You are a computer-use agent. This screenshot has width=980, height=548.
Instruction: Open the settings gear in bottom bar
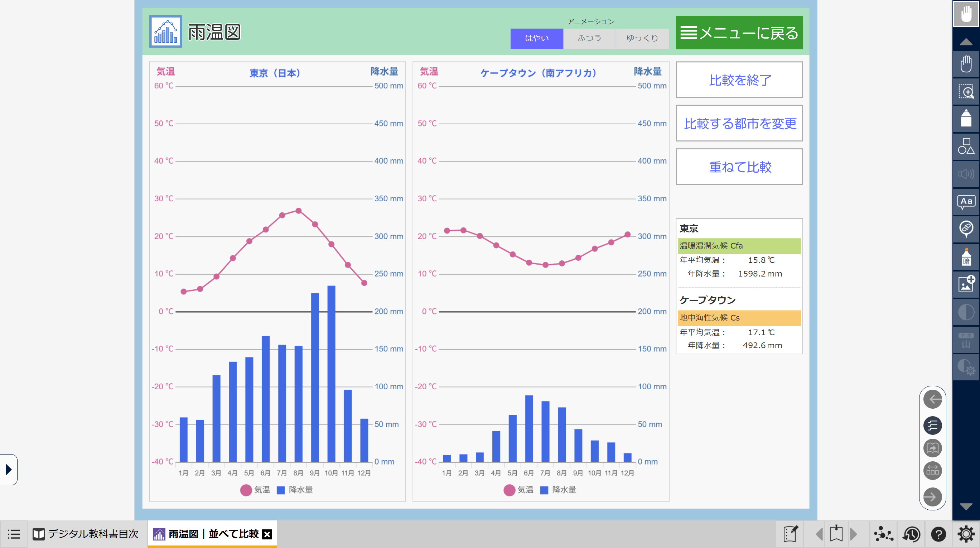pos(966,534)
